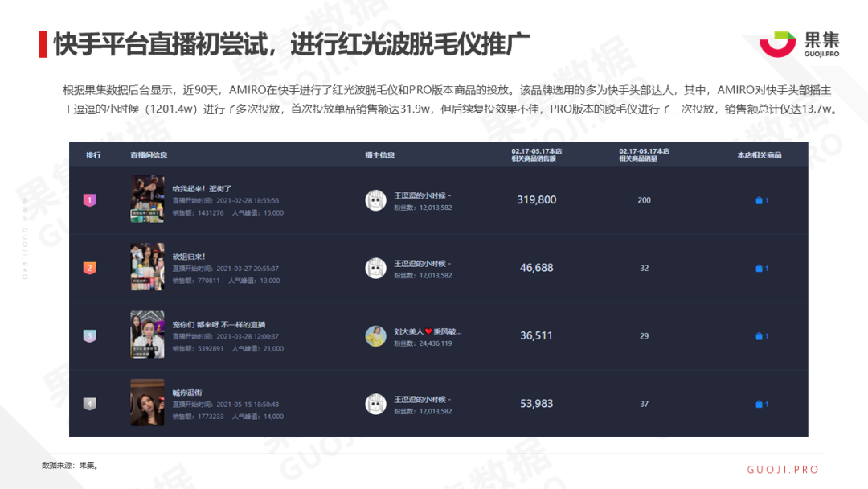This screenshot has width=868, height=489.
Task: Click the sales amount 36,511
Action: pyautogui.click(x=536, y=335)
